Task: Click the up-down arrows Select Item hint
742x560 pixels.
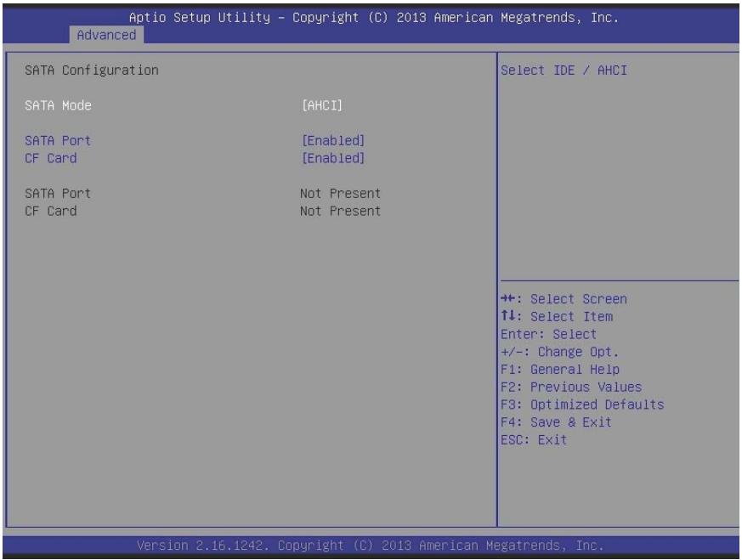Action: tap(557, 316)
